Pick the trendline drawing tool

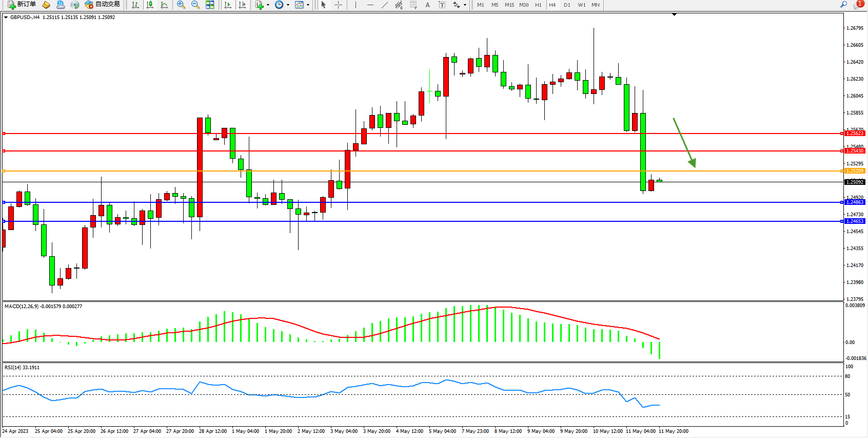click(384, 5)
